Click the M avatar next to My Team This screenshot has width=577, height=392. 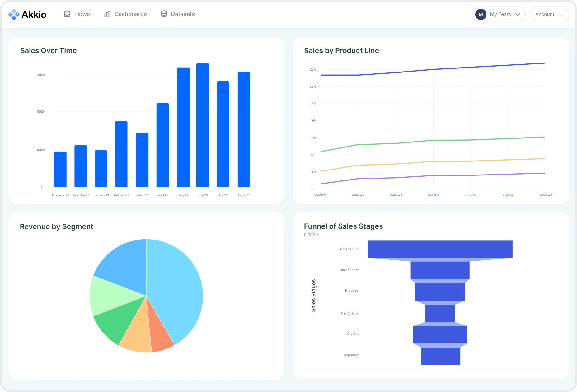(x=481, y=14)
